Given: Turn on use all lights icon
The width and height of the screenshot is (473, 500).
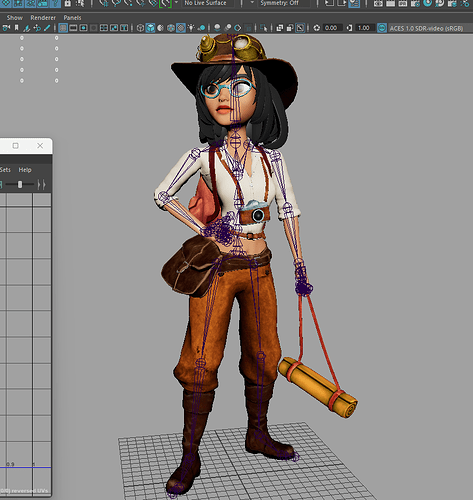Looking at the screenshot, I should tap(191, 28).
